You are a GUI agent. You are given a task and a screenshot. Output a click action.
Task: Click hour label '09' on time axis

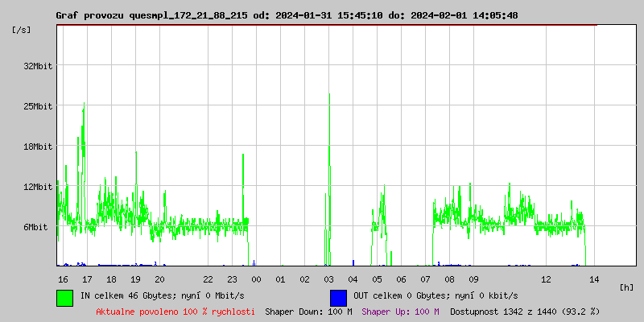473,279
